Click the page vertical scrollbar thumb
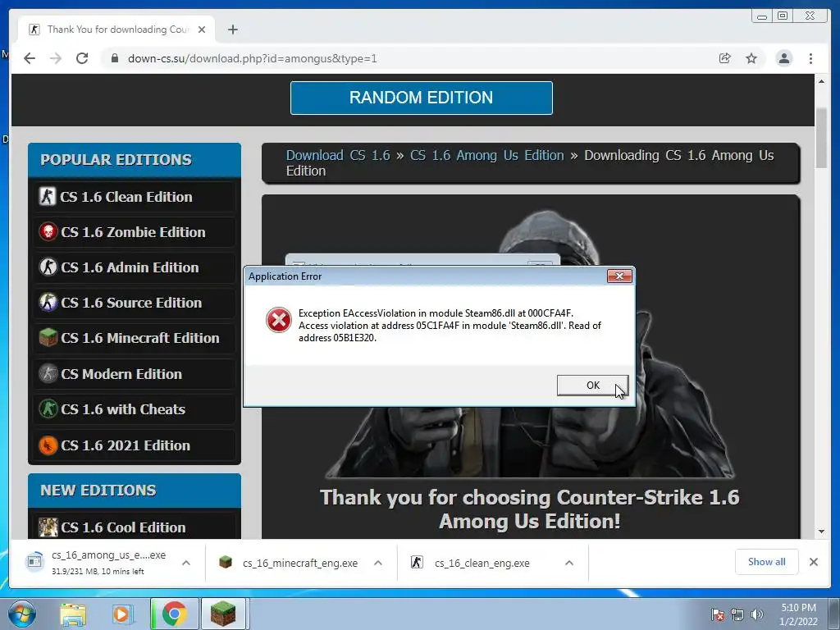 point(821,138)
